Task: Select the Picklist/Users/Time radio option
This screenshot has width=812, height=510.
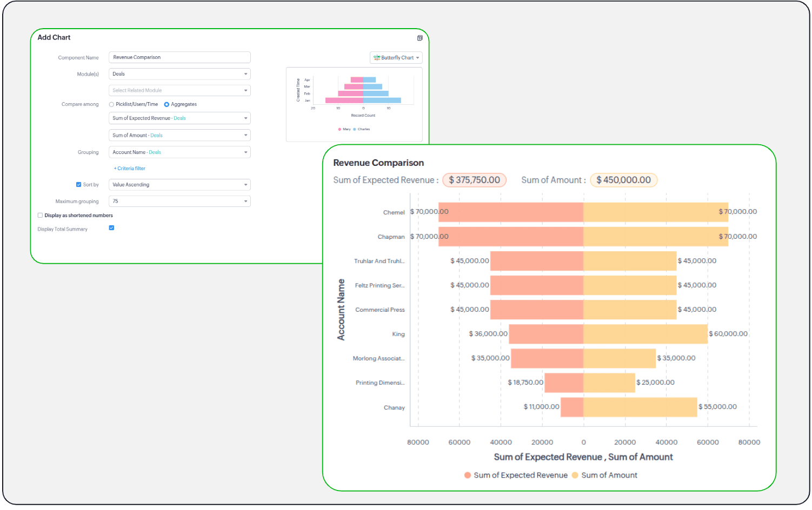Action: 112,105
